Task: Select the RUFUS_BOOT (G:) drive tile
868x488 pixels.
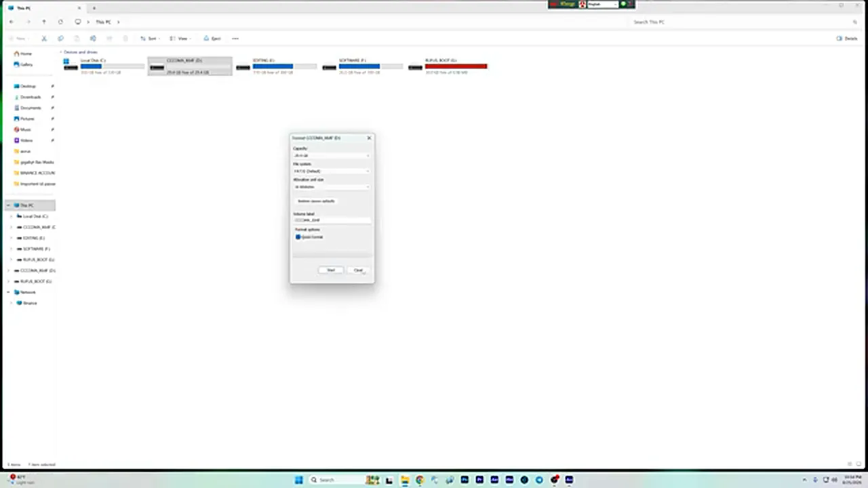Action: coord(448,66)
